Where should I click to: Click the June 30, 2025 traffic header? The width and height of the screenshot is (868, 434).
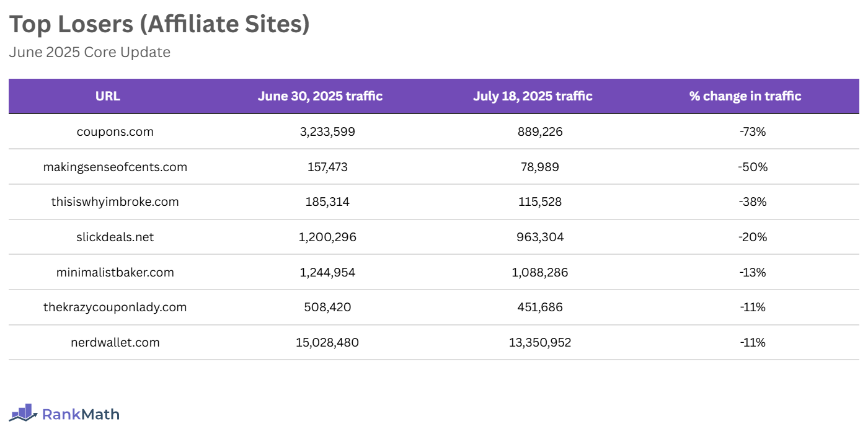click(x=320, y=96)
